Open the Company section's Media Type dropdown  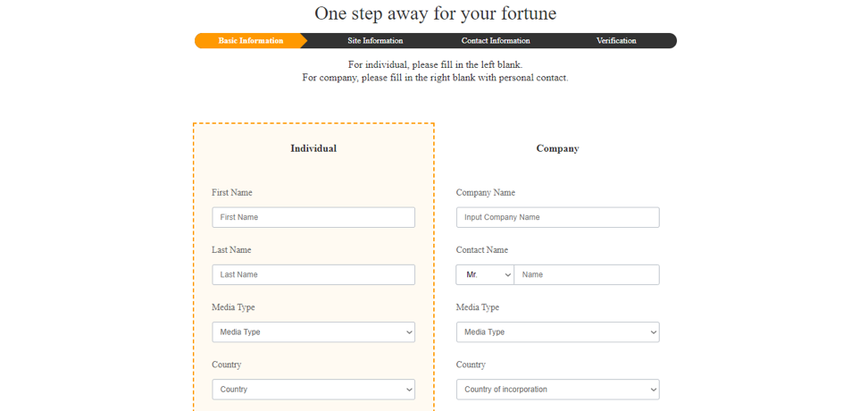pyautogui.click(x=557, y=332)
